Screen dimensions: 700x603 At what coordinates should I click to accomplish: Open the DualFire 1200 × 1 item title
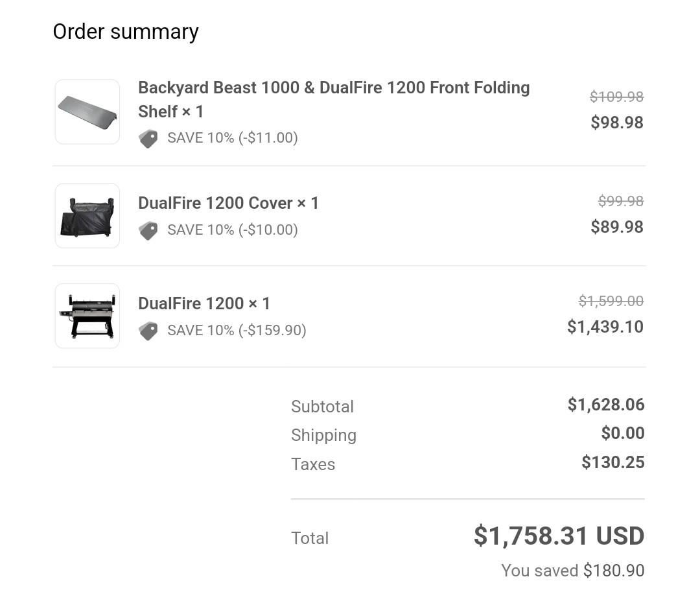pos(204,303)
